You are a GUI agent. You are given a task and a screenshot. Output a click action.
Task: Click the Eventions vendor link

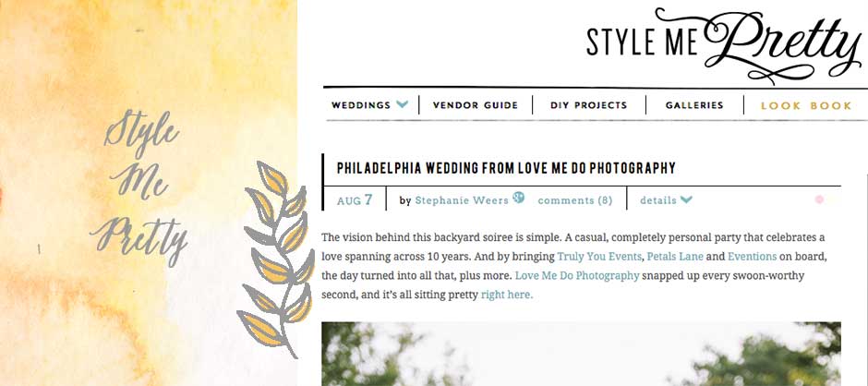point(752,256)
